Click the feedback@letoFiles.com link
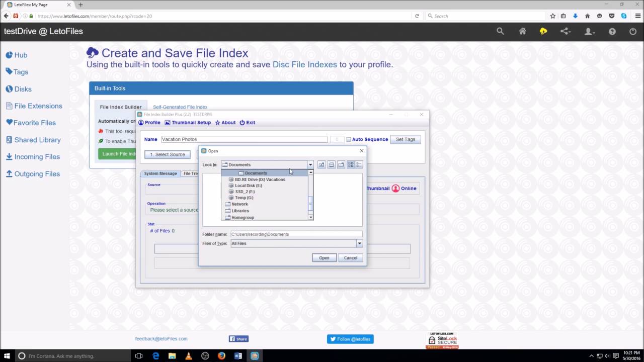 [161, 339]
